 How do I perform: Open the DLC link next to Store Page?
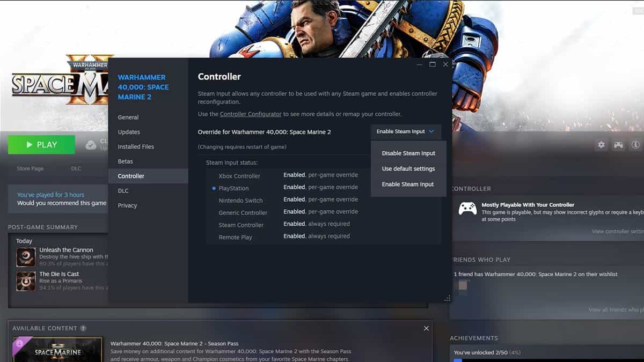76,168
